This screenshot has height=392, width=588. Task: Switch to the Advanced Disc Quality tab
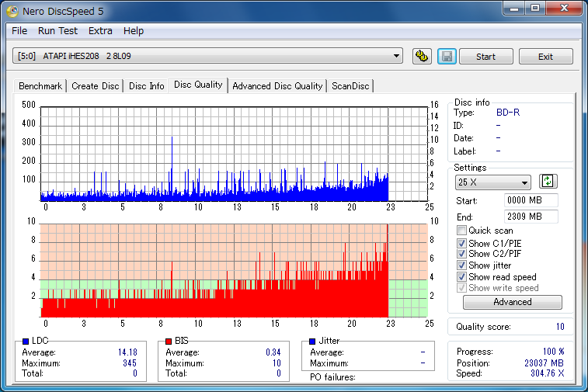coord(277,86)
